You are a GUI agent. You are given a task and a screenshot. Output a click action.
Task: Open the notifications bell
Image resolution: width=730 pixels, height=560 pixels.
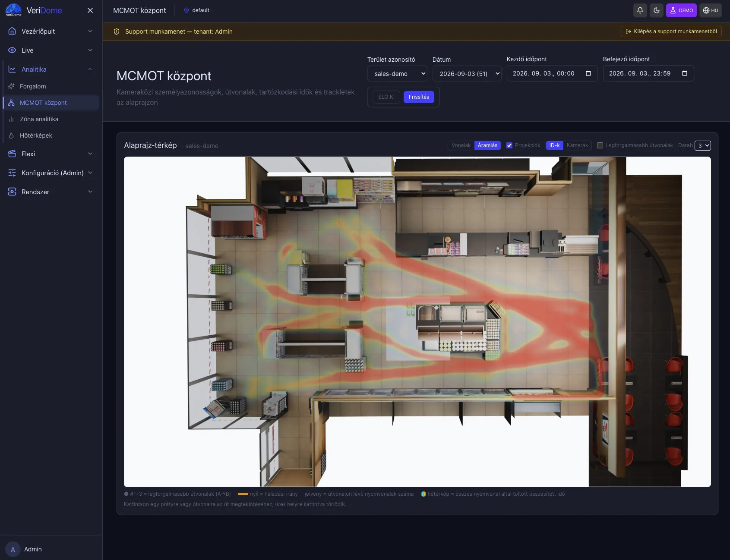click(x=640, y=10)
